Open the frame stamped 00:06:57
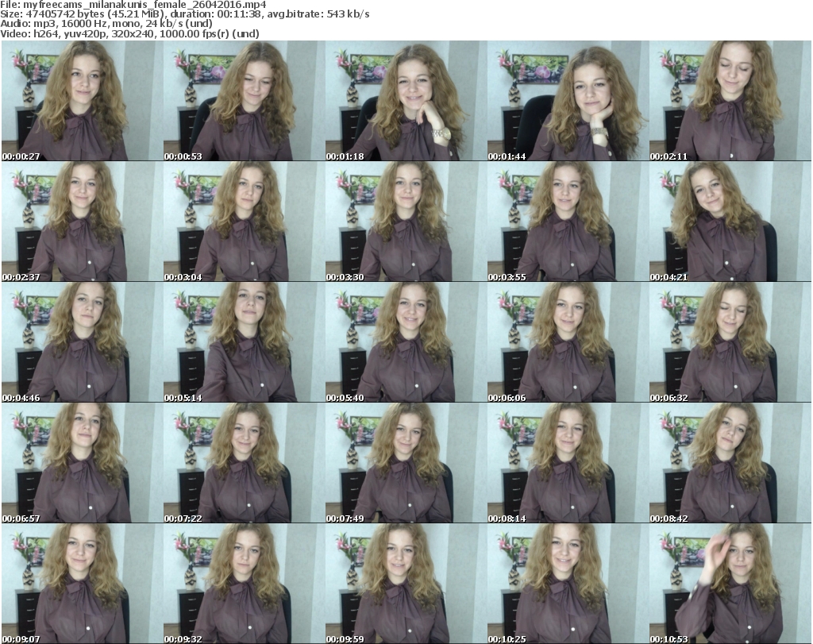 click(82, 462)
